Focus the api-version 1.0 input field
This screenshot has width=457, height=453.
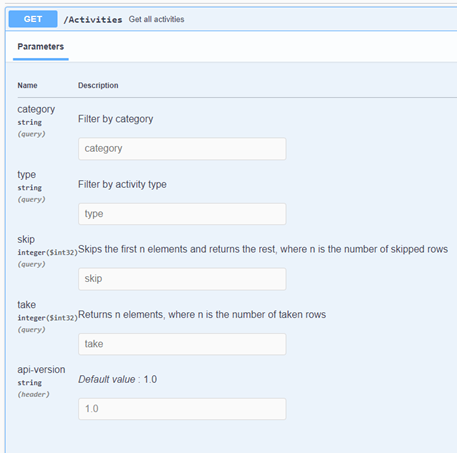coord(182,409)
